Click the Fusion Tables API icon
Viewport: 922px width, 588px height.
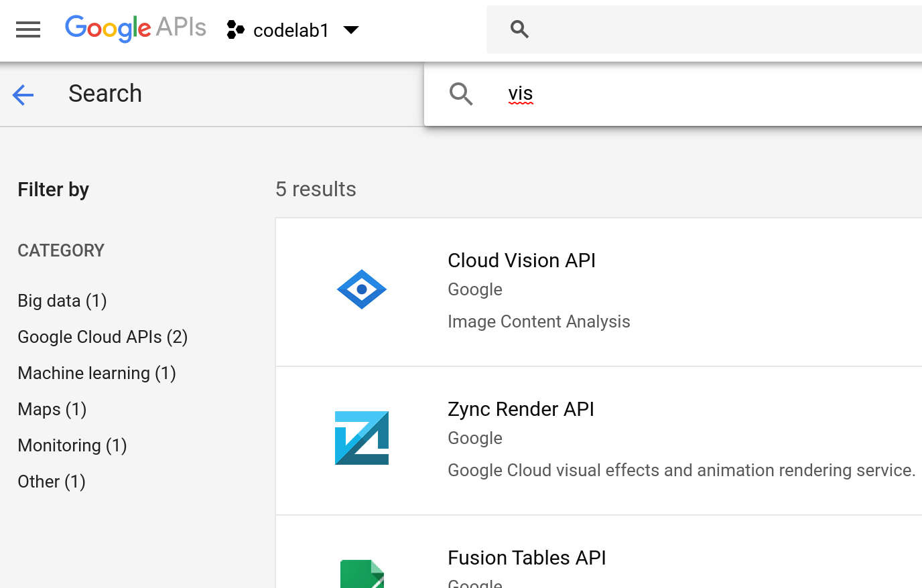coord(362,573)
